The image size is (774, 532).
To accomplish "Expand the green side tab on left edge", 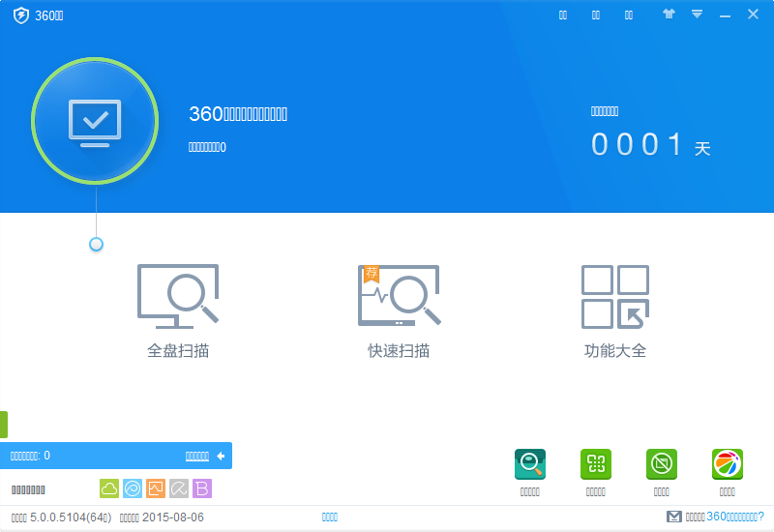I will pyautogui.click(x=4, y=425).
